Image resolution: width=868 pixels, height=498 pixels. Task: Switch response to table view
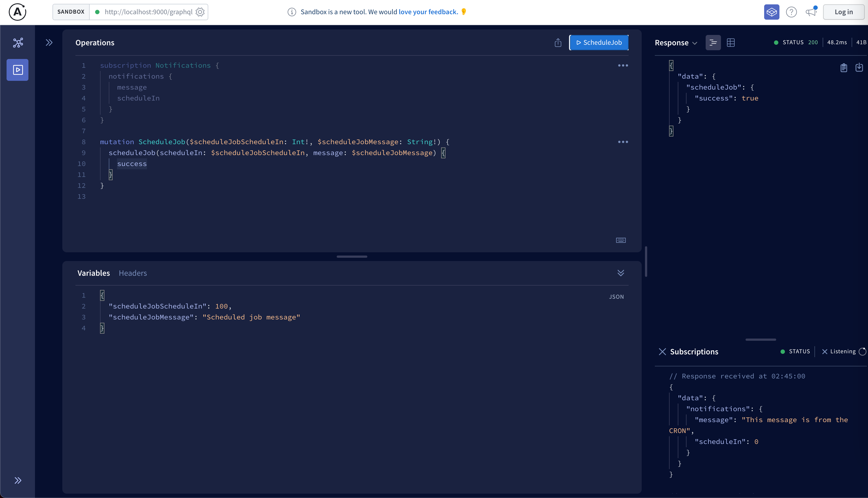tap(731, 42)
